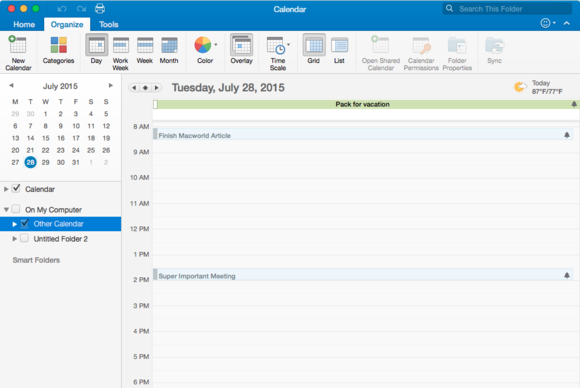Click the July 2015 month title
The image size is (580, 388).
tap(60, 86)
